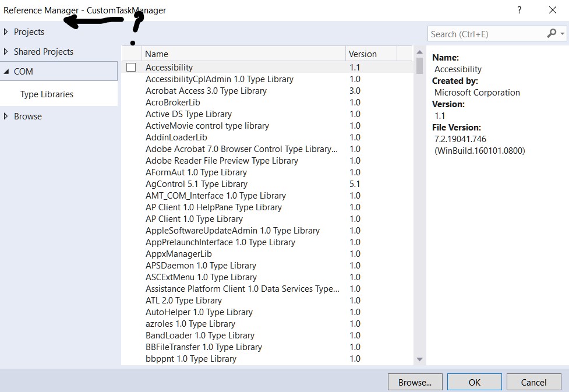Click the Browse... button

tap(415, 382)
